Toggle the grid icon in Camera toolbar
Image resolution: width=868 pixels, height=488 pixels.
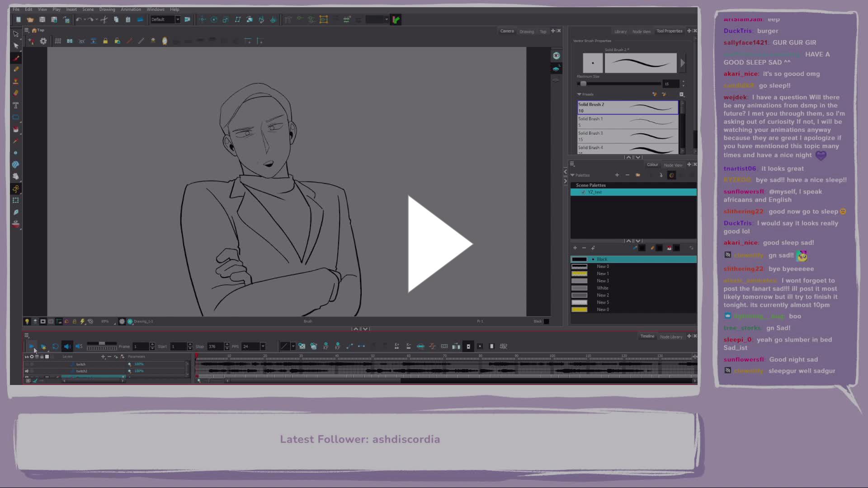(x=58, y=41)
